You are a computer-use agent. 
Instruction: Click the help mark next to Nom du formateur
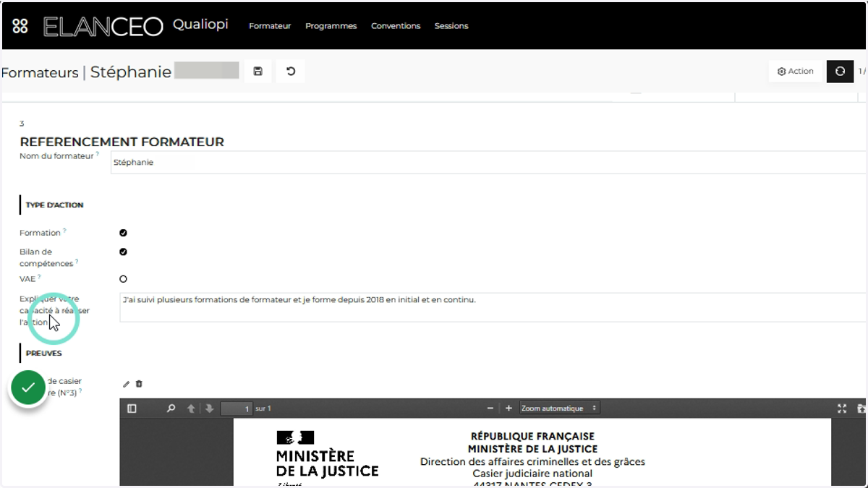point(98,154)
